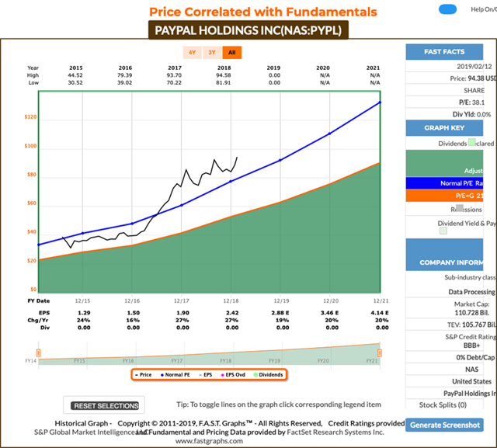Click the Div Yld: 0.0% fact
The width and height of the screenshot is (497, 448).
tap(471, 114)
